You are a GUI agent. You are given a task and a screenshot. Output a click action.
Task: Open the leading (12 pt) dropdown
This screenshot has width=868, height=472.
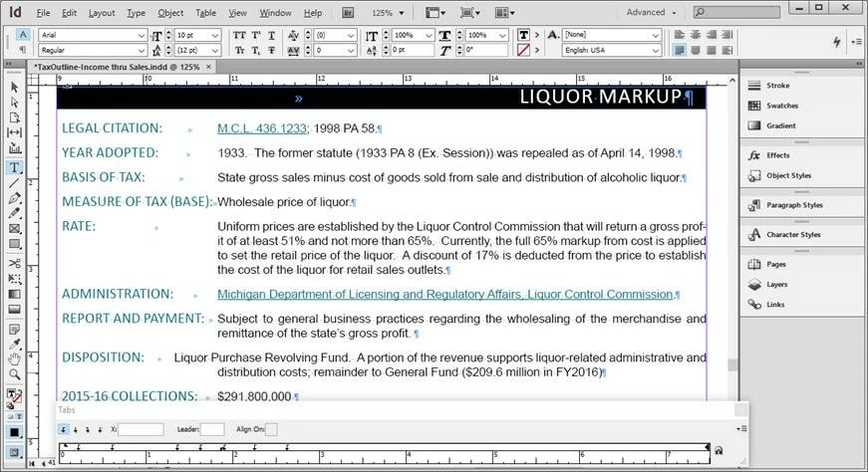[215, 51]
